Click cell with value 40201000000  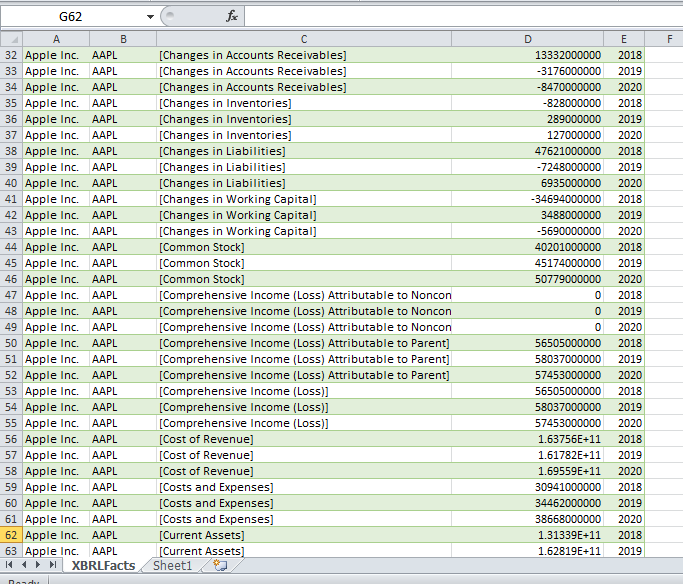pos(527,247)
